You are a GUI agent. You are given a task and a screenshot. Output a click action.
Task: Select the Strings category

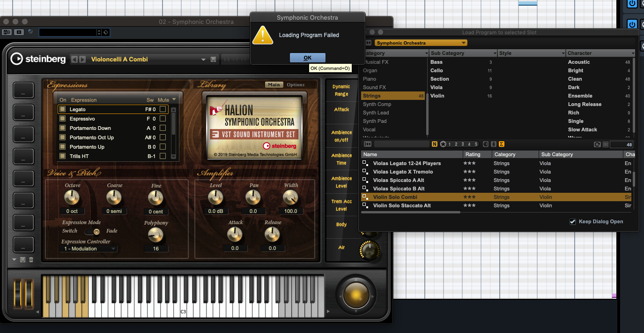[x=393, y=96]
